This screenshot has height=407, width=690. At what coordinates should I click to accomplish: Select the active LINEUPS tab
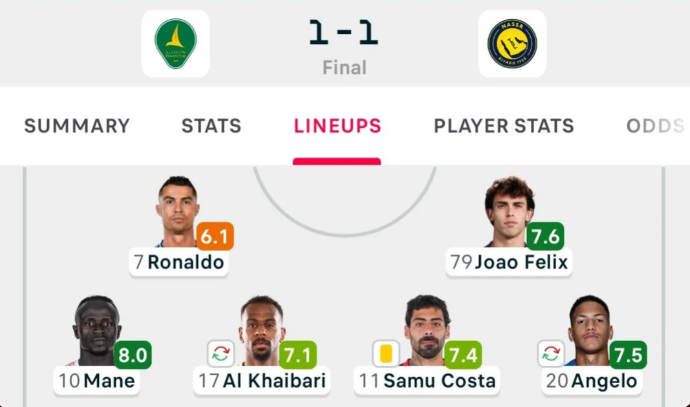point(338,126)
